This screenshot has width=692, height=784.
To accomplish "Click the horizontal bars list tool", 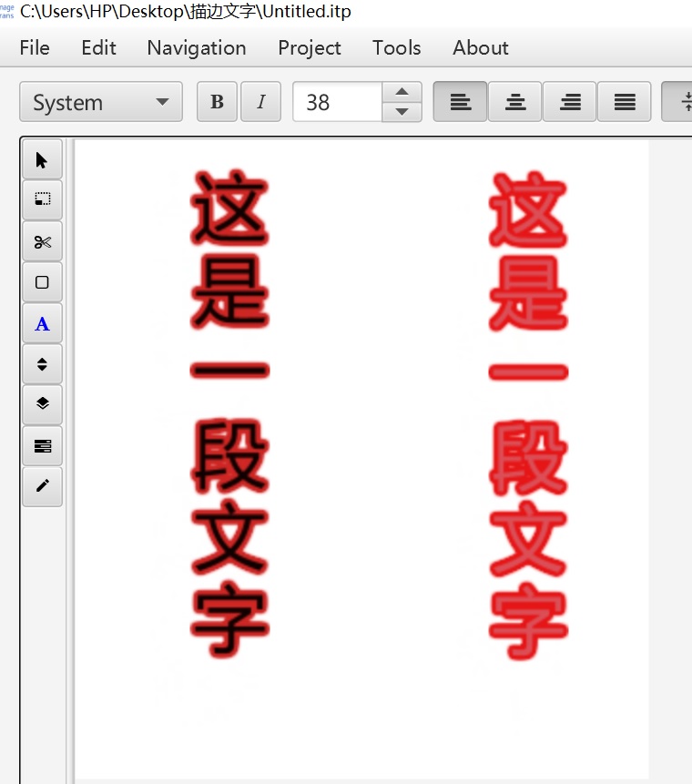I will (x=42, y=445).
